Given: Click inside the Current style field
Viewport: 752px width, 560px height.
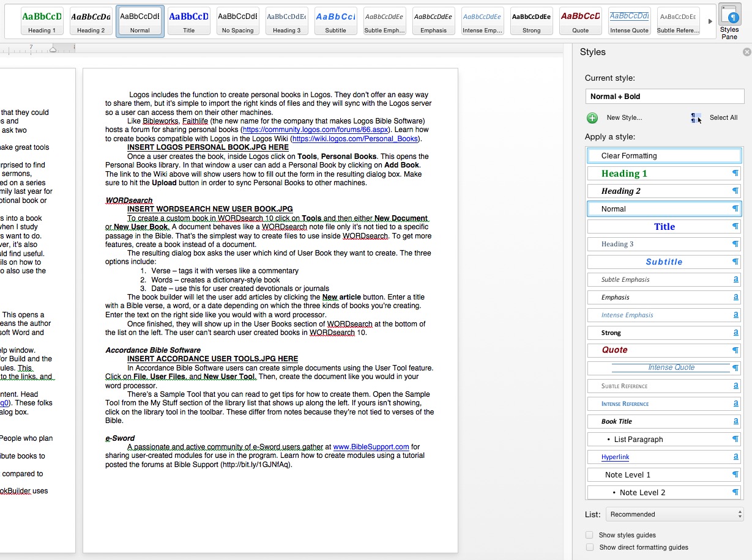Looking at the screenshot, I should [664, 96].
